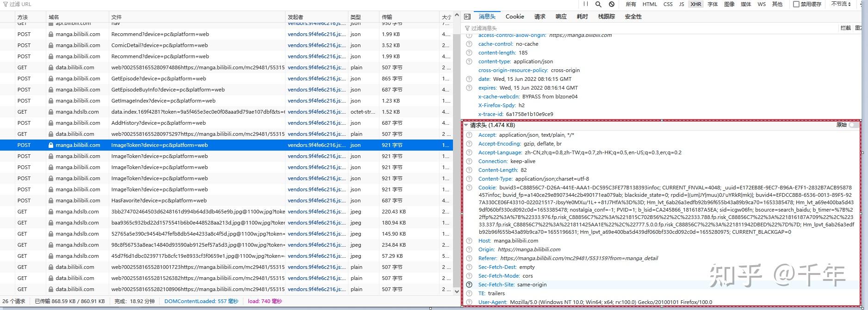Click lock icon on GetImageIndex request row
868x310 pixels.
pyautogui.click(x=51, y=101)
